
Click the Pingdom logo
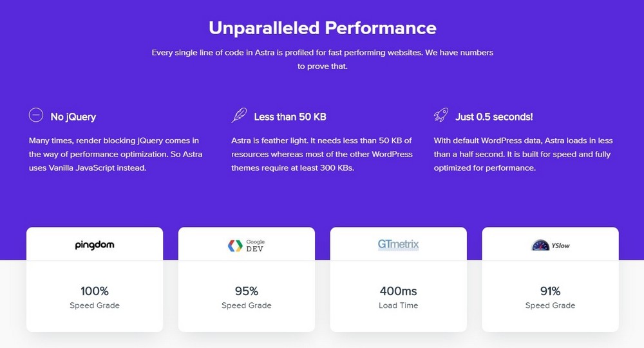click(x=95, y=245)
